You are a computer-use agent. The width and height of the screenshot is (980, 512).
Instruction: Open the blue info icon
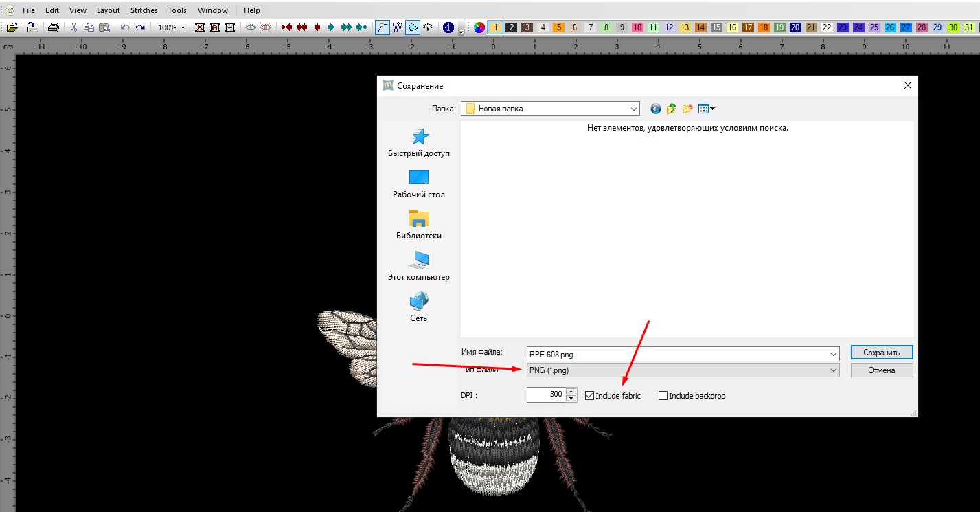[x=448, y=27]
